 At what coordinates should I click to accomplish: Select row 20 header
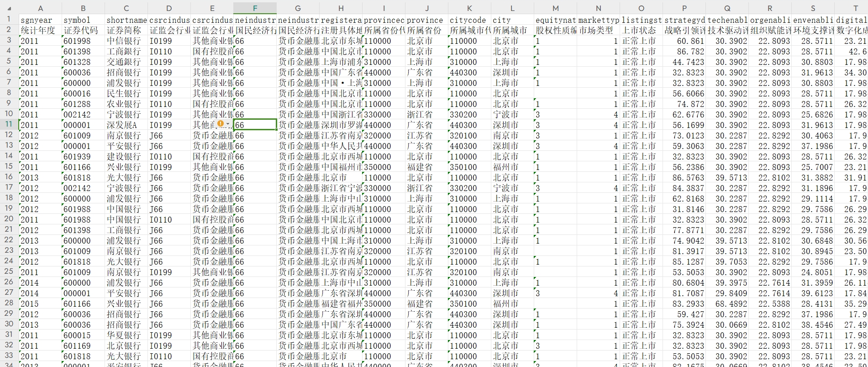(9, 219)
